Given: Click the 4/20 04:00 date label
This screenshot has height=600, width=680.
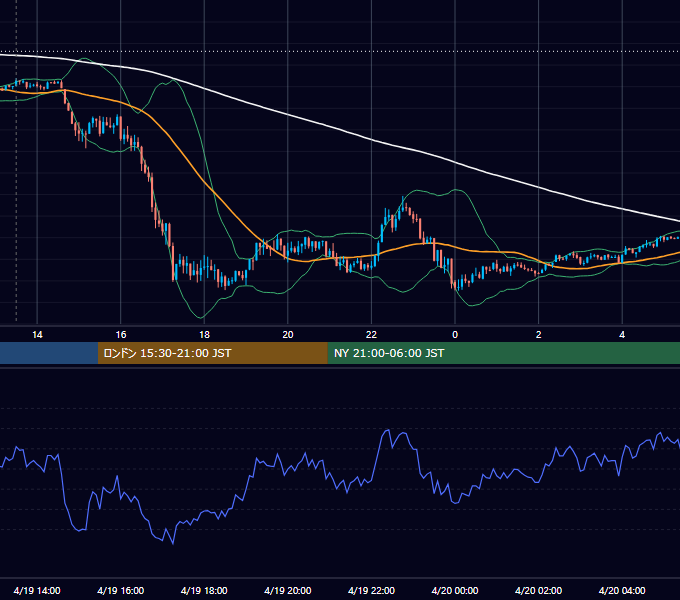Looking at the screenshot, I should (622, 590).
